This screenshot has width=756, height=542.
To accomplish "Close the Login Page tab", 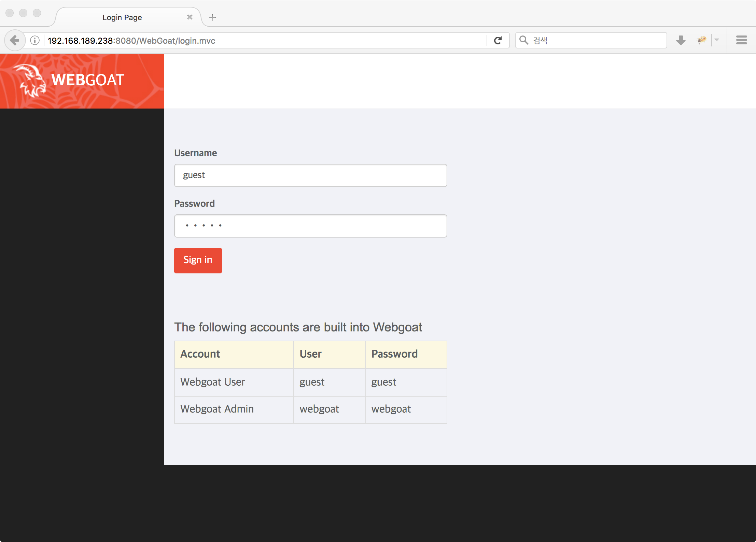I will pyautogui.click(x=190, y=17).
